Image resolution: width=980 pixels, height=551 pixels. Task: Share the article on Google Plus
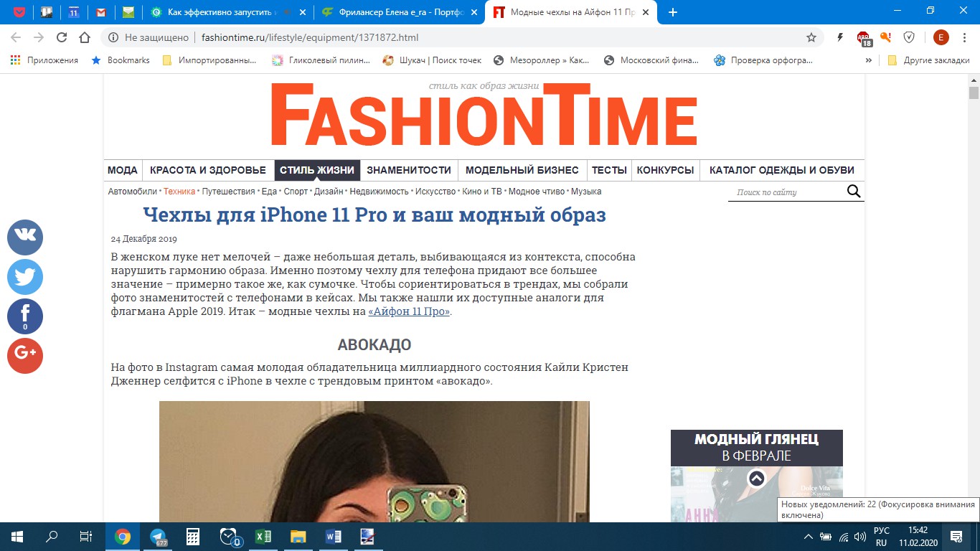[25, 356]
